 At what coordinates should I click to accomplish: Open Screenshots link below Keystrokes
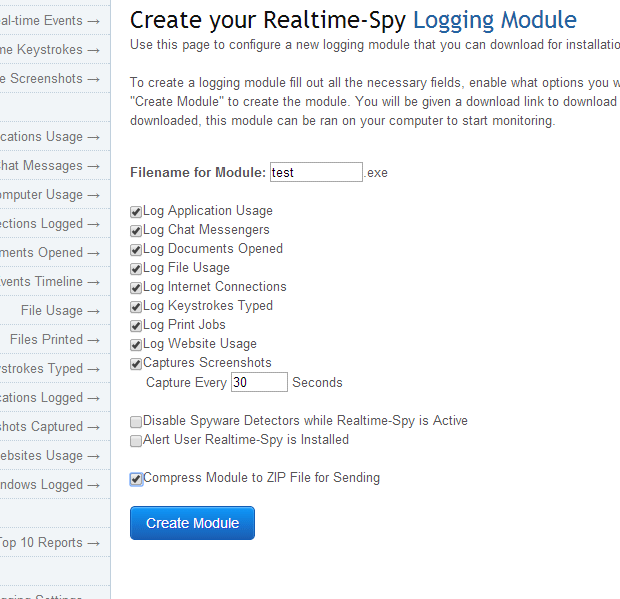tap(50, 79)
